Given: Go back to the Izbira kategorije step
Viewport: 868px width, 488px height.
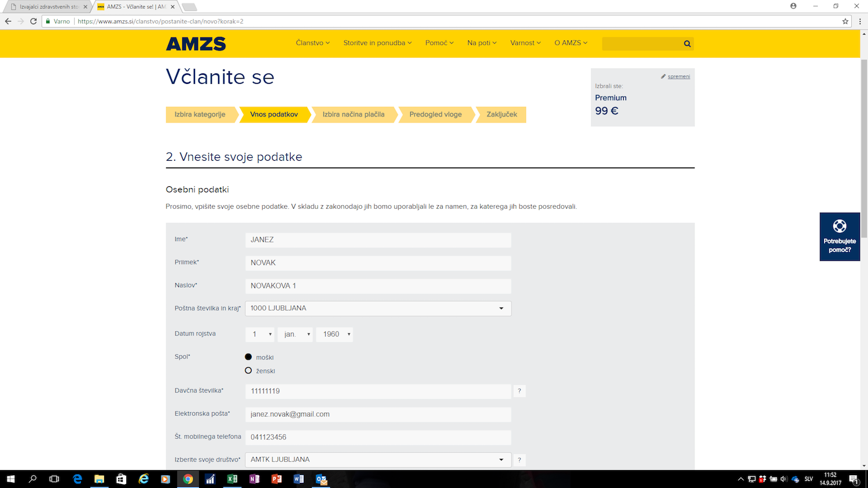Looking at the screenshot, I should (200, 114).
